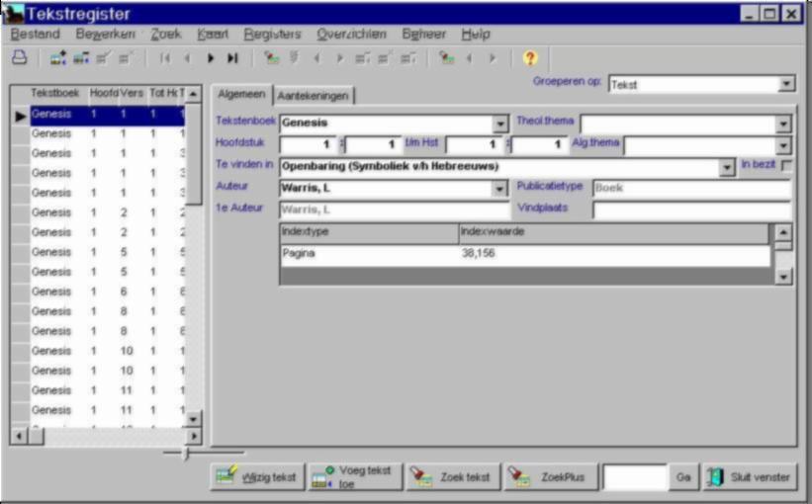Viewport: 812px width, 504px height.
Task: Click the input field next to Ga
Action: coord(635,477)
